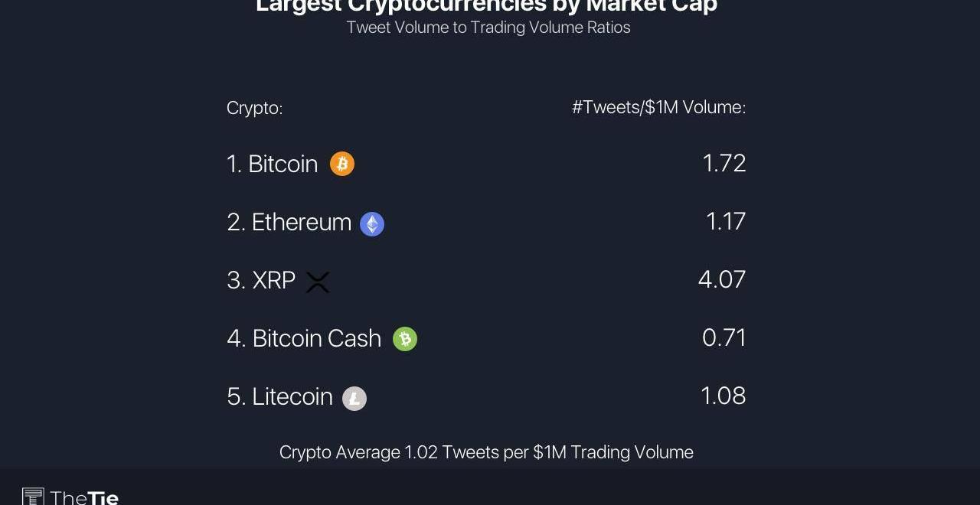Screen dimensions: 980x505
Task: Click the blue Ethereum diamond icon
Action: pyautogui.click(x=372, y=224)
